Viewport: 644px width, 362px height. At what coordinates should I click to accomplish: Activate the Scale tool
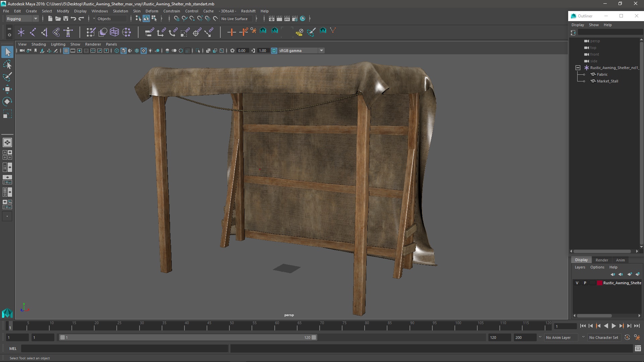click(7, 114)
